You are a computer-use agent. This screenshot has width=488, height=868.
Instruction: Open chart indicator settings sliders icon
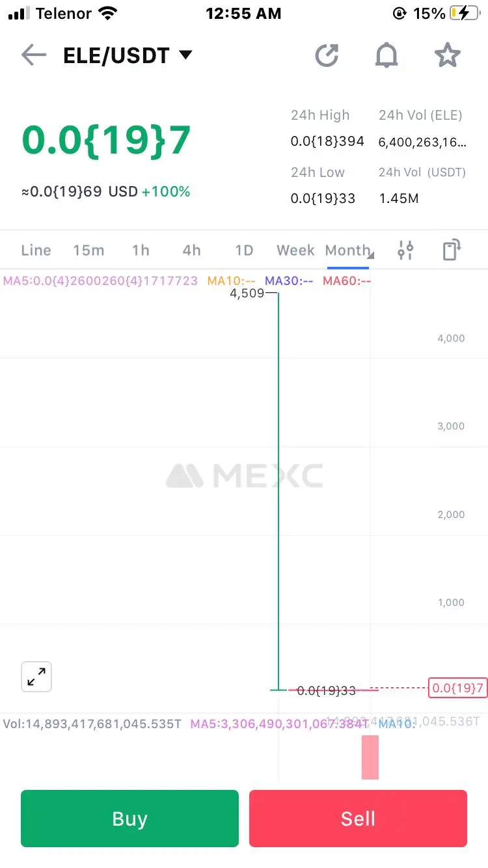point(405,251)
